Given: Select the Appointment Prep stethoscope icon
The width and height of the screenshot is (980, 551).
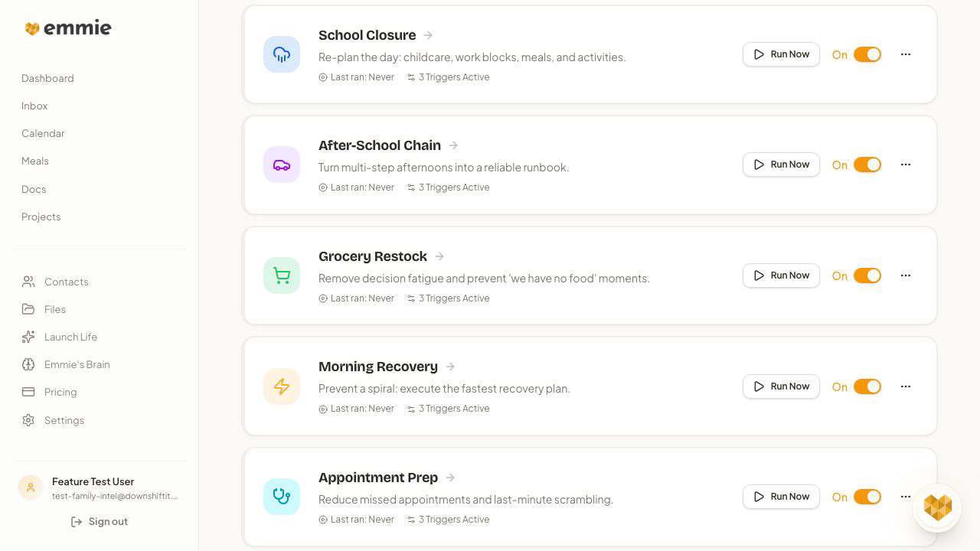Looking at the screenshot, I should click(282, 497).
